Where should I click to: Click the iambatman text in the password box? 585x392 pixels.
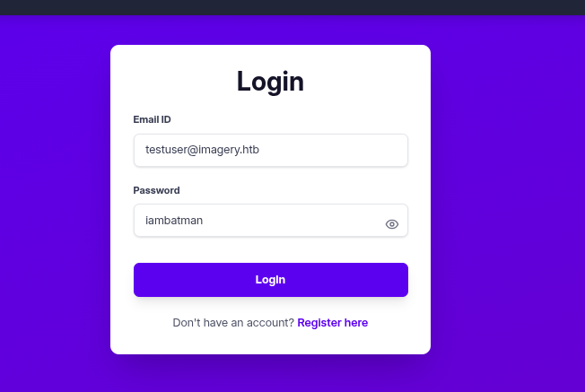[174, 221]
